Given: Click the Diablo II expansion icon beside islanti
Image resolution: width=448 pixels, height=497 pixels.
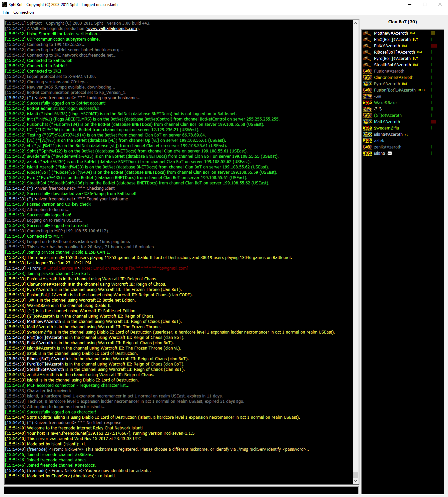Looking at the screenshot, I should [367, 153].
